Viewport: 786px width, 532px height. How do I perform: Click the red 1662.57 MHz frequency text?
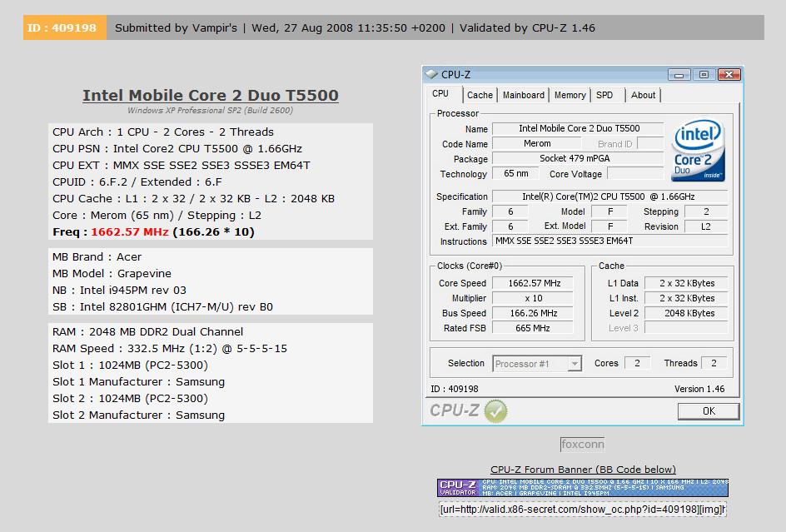pos(130,232)
